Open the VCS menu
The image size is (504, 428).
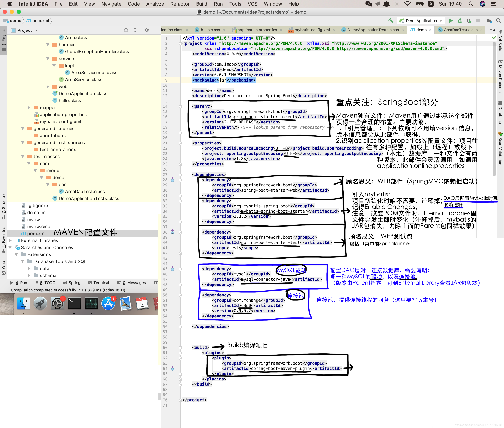253,4
